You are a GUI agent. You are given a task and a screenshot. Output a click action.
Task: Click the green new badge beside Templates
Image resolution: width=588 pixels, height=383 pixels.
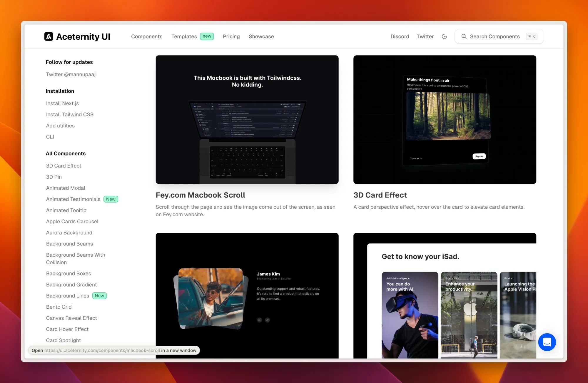tap(207, 36)
